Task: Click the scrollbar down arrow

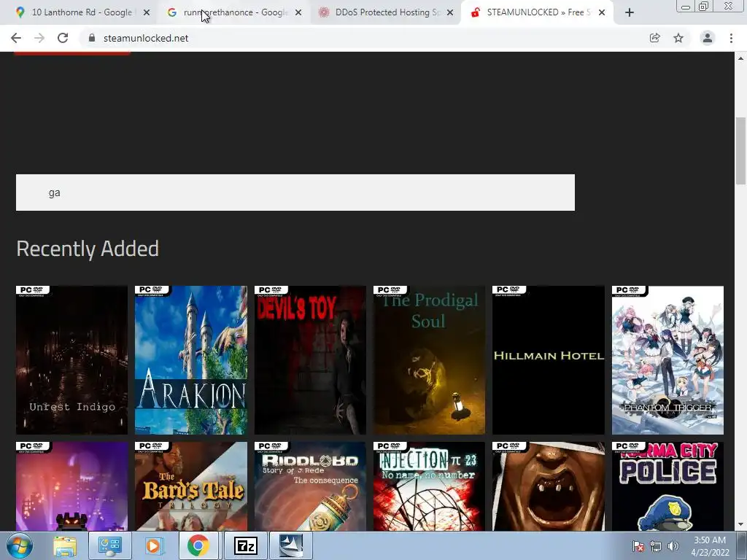Action: (740, 525)
